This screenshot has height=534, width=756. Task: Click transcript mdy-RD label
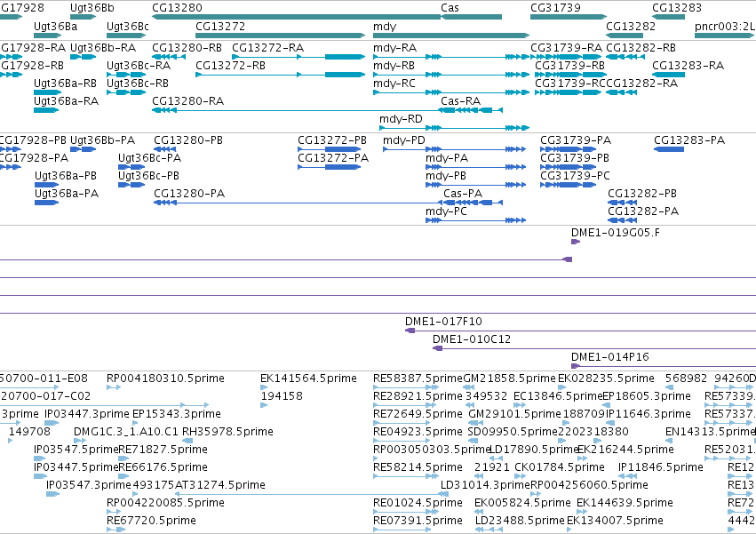[x=401, y=119]
